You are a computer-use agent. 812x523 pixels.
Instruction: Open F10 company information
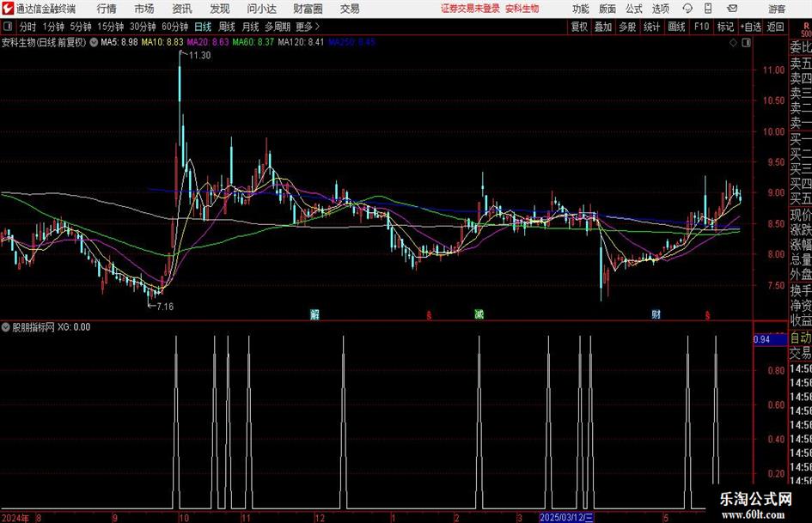point(702,27)
